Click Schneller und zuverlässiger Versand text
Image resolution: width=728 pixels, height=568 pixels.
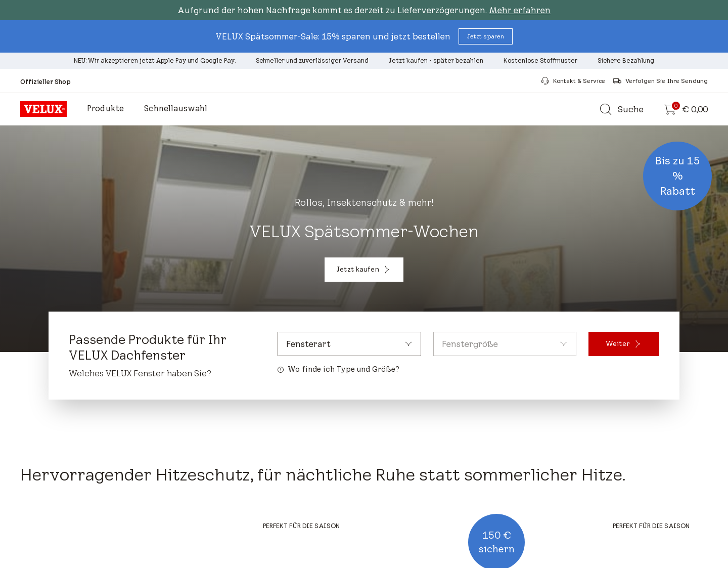[312, 61]
